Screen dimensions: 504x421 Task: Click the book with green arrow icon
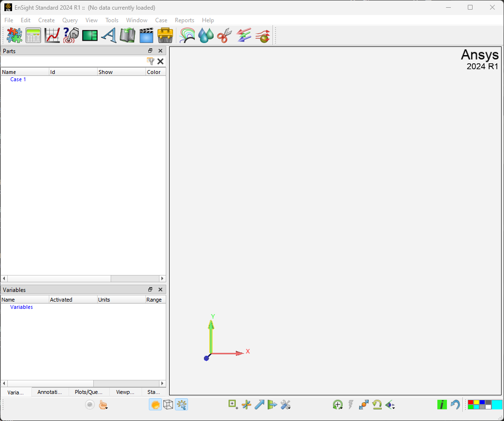click(x=128, y=35)
